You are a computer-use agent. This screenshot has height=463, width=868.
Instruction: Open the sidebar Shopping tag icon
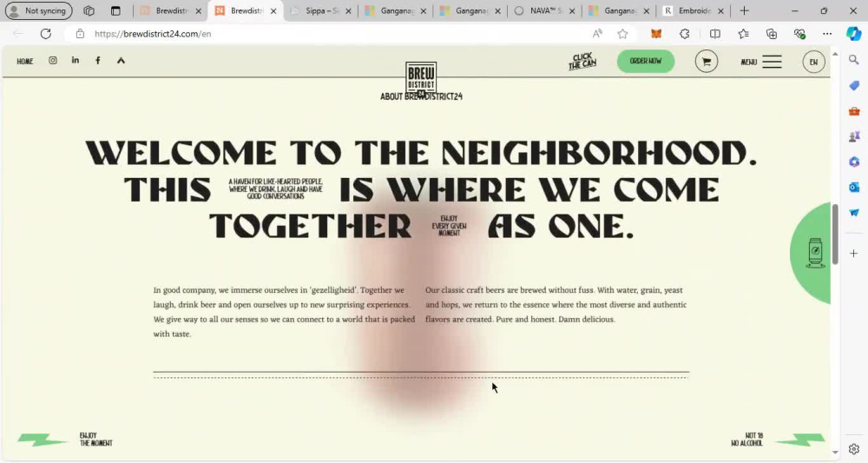(x=853, y=85)
